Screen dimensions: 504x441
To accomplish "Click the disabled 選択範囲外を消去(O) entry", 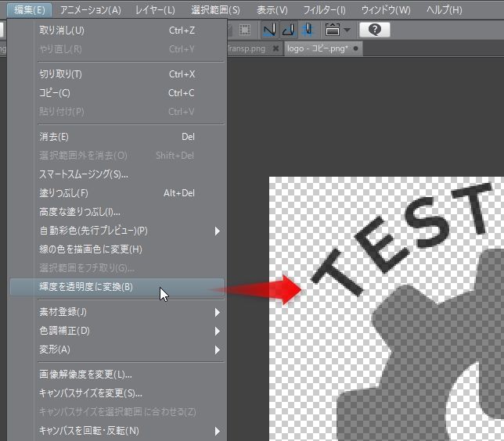I will pos(117,156).
